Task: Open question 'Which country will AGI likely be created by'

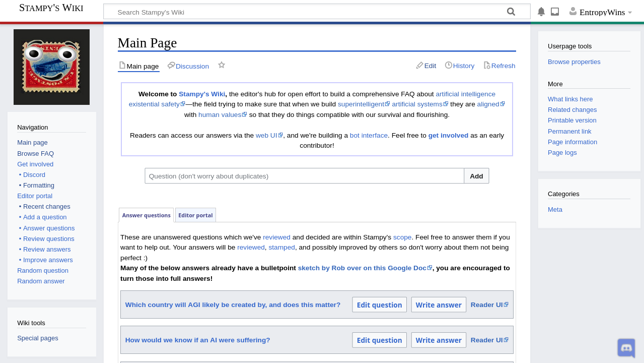Action: 233,305
